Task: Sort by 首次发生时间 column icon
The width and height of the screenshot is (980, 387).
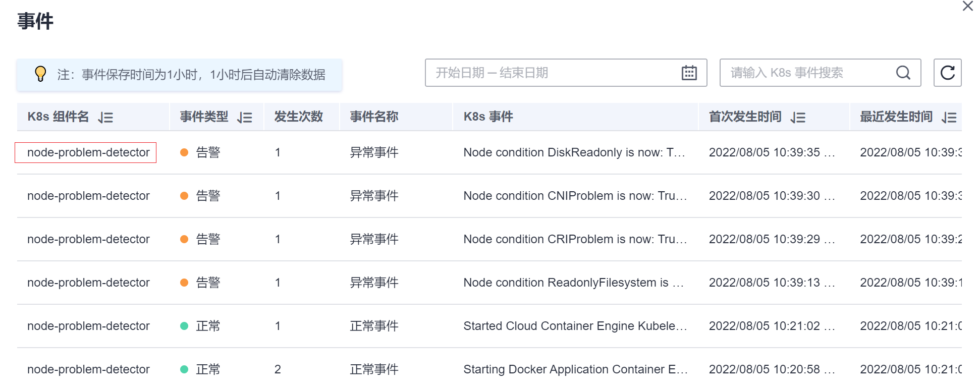Action: [798, 118]
